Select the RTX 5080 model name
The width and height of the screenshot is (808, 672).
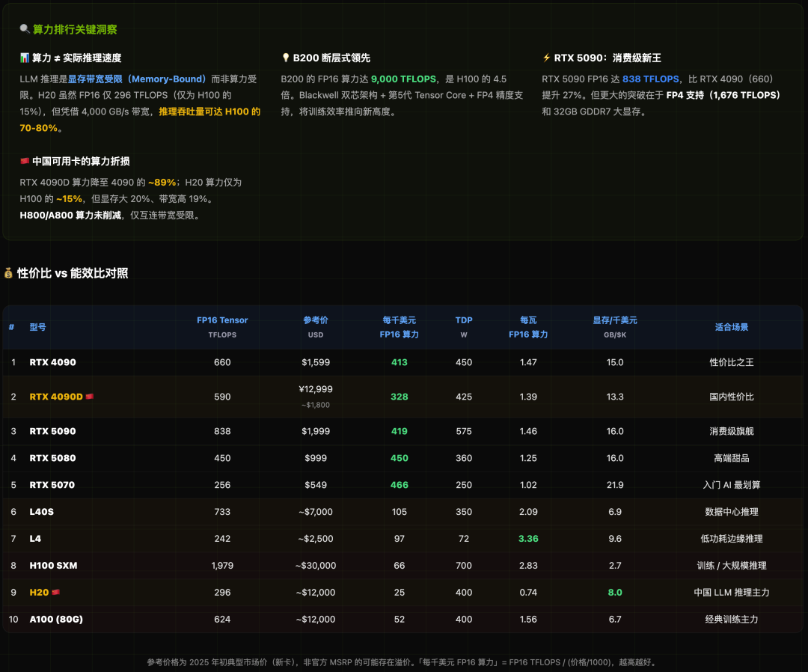pyautogui.click(x=52, y=458)
